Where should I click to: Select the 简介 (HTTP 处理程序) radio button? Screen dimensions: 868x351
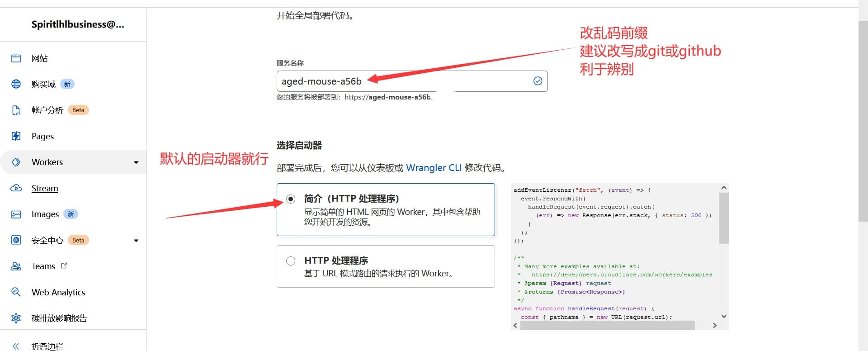[x=291, y=199]
